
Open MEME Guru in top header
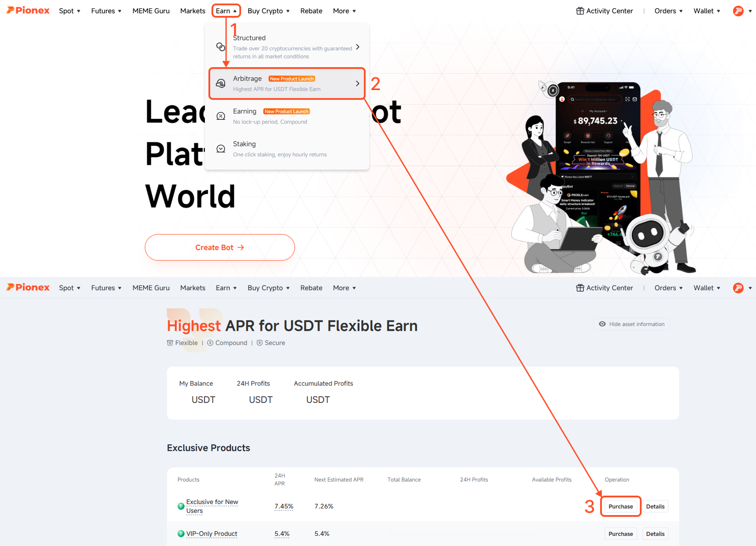[151, 11]
